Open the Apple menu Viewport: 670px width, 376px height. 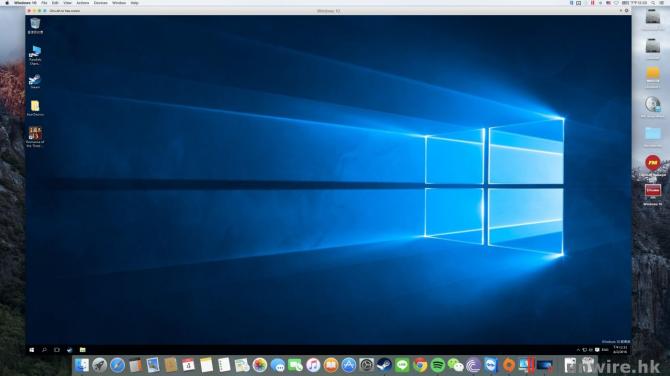[7, 3]
